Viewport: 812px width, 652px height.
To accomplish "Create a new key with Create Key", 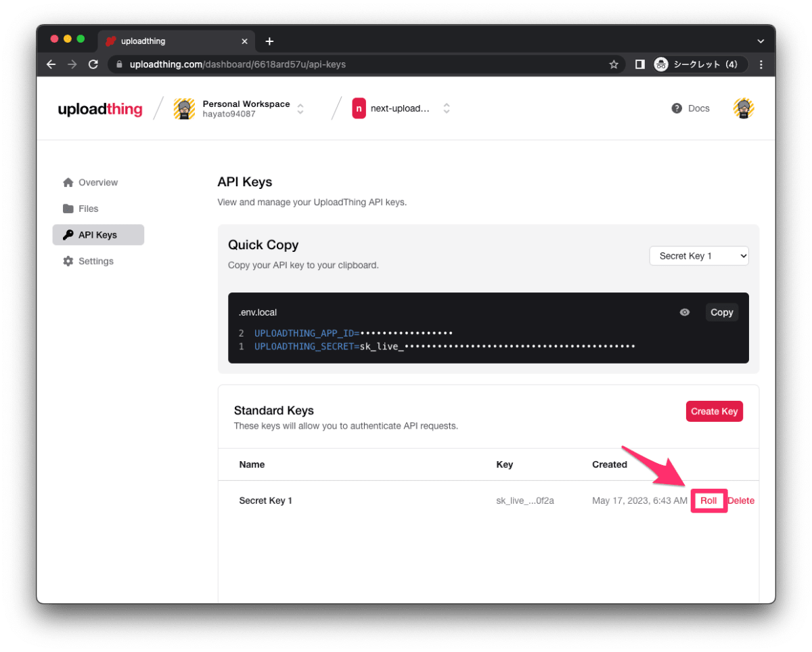I will point(715,411).
